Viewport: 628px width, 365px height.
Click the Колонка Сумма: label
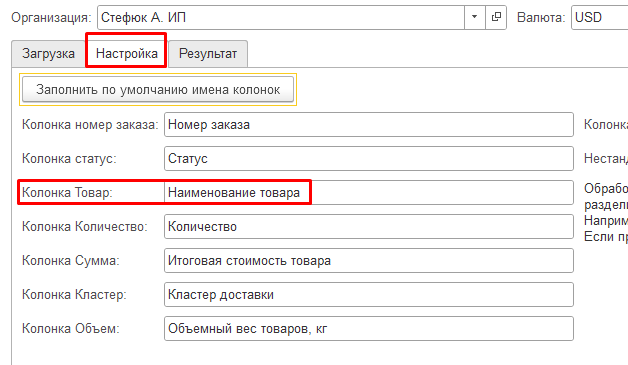pos(70,261)
